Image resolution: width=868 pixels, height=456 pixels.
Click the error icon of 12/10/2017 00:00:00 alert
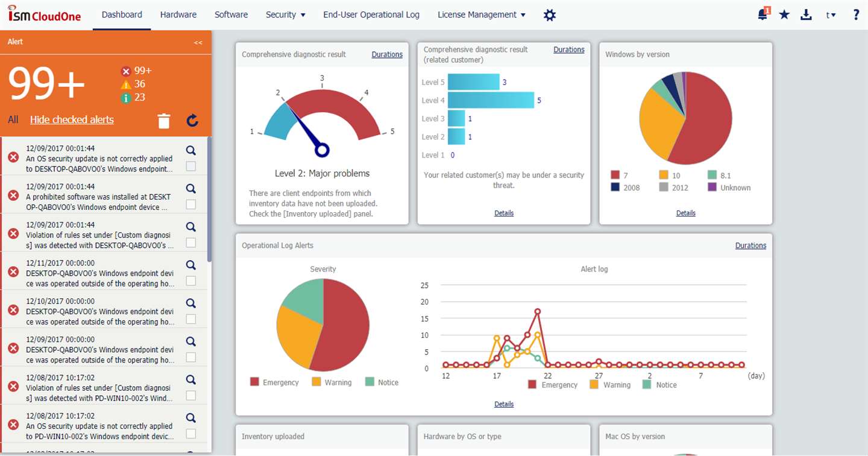pyautogui.click(x=13, y=310)
